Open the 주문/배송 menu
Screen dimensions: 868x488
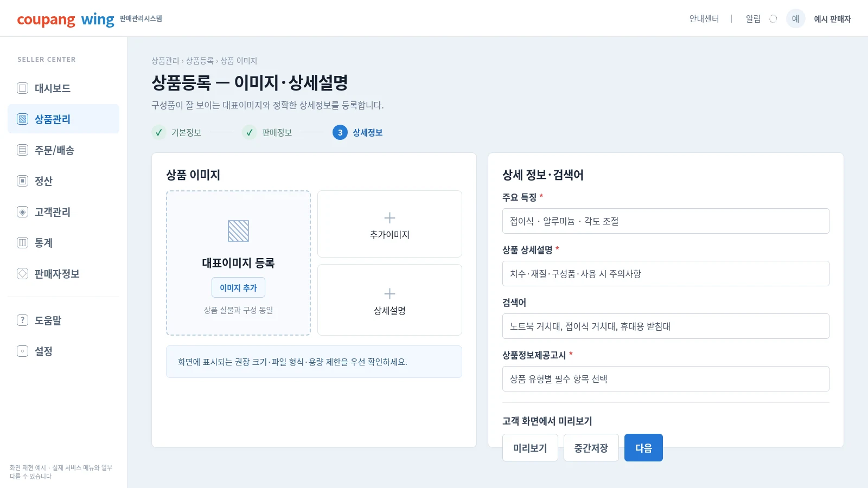63,150
